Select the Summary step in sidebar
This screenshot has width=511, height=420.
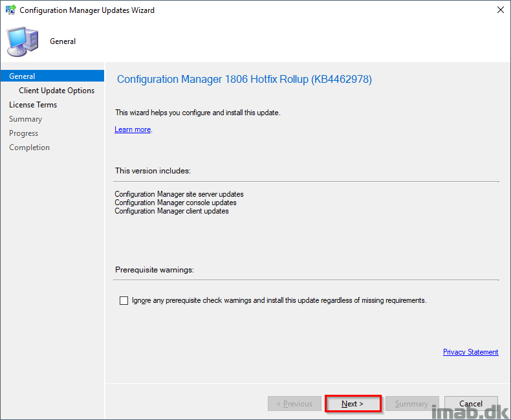click(25, 119)
